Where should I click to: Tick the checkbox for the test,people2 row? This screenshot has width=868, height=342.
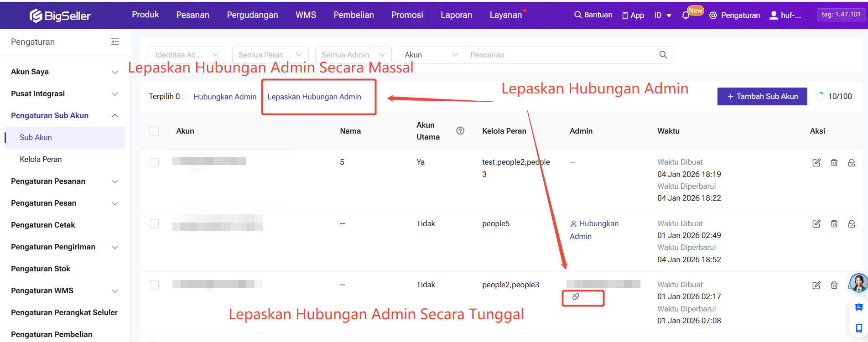pos(154,163)
